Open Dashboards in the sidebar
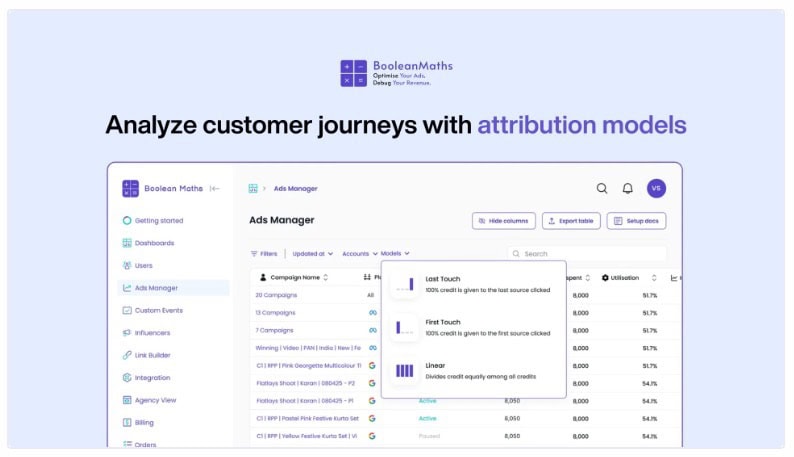The image size is (794, 457). 154,243
